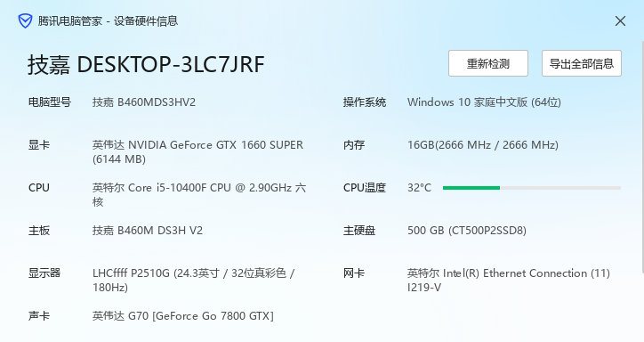Click the 技嘉 B460M DS3H V2 motherboard value
This screenshot has width=644, height=342.
[x=148, y=230]
